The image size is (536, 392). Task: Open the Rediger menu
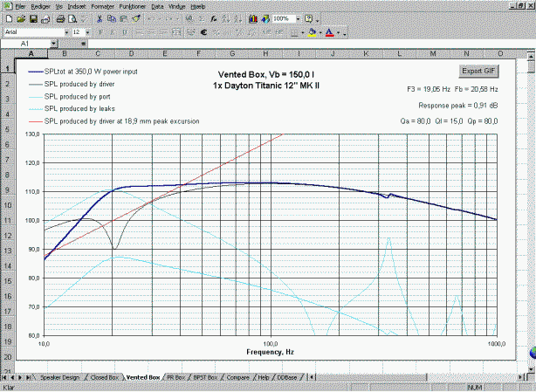point(40,6)
